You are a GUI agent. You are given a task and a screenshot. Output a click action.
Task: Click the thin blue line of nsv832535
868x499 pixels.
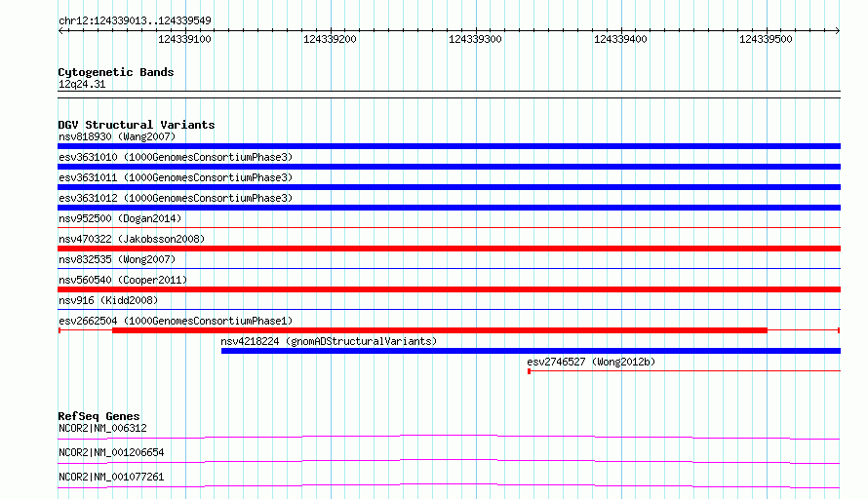coord(449,268)
